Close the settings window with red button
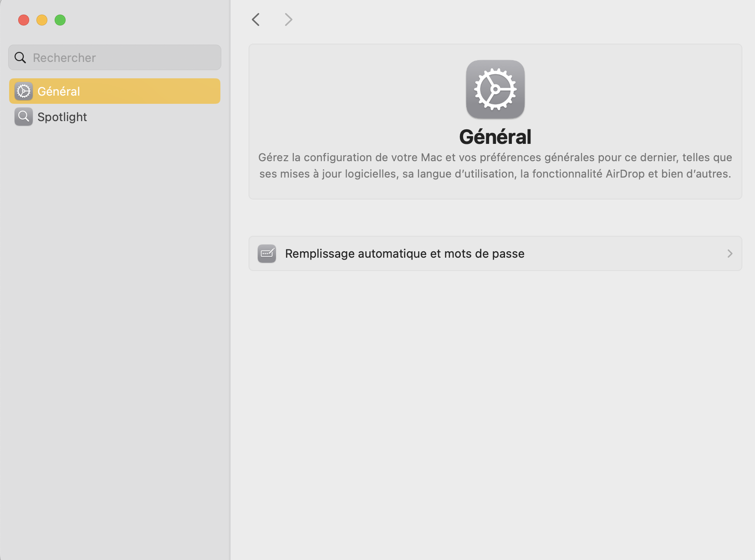Image resolution: width=755 pixels, height=560 pixels. (24, 20)
